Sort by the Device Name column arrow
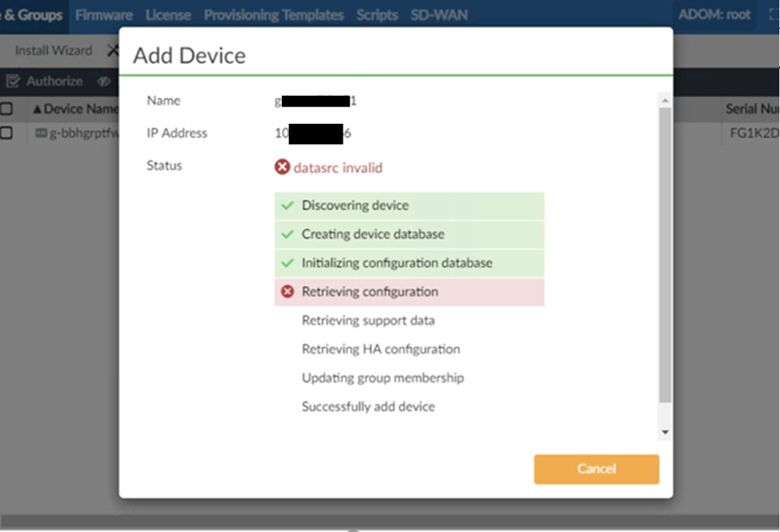The width and height of the screenshot is (780, 532). click(37, 108)
